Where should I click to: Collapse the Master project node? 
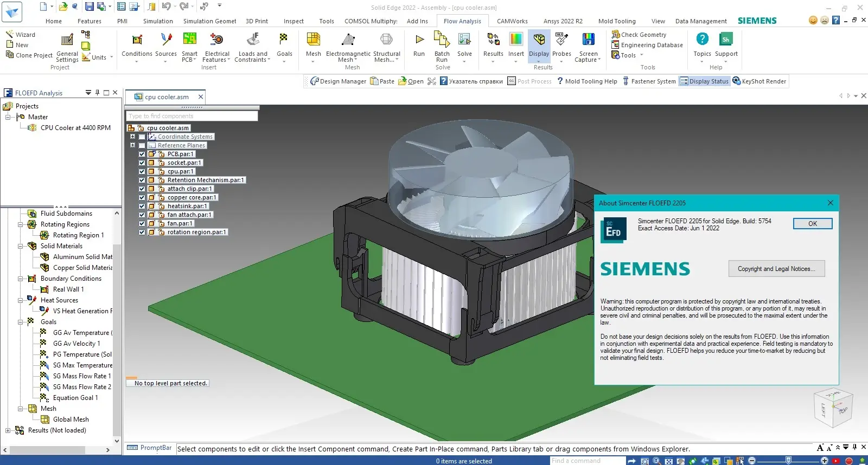[8, 117]
